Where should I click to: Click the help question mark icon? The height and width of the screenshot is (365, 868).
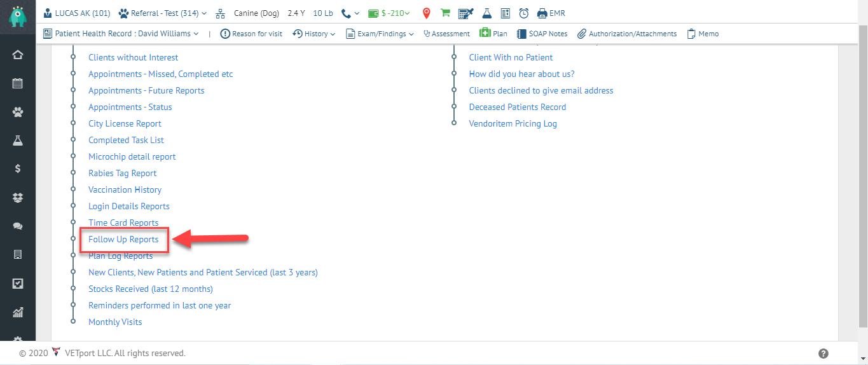[x=823, y=354]
